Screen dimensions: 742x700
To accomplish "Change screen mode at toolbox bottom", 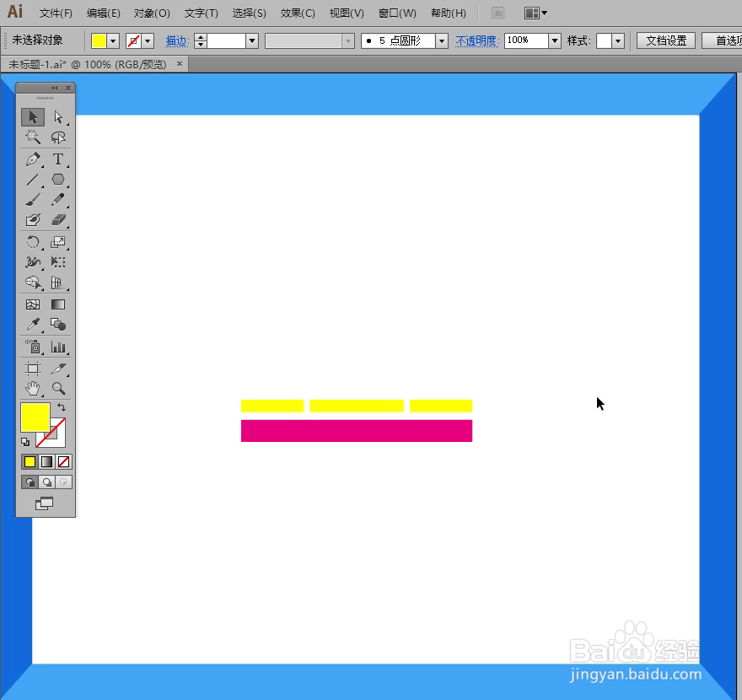I will click(x=45, y=503).
